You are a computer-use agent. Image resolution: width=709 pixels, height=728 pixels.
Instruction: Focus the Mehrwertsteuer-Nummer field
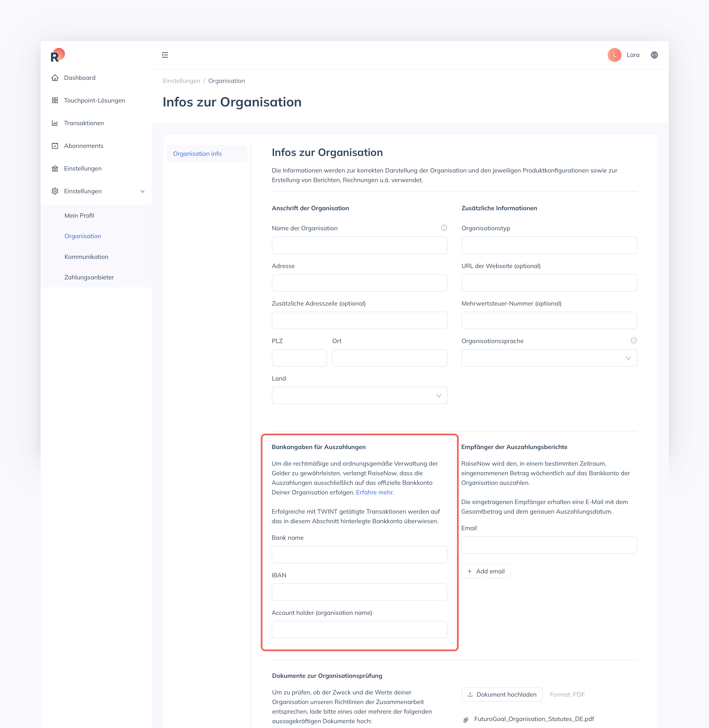click(549, 320)
